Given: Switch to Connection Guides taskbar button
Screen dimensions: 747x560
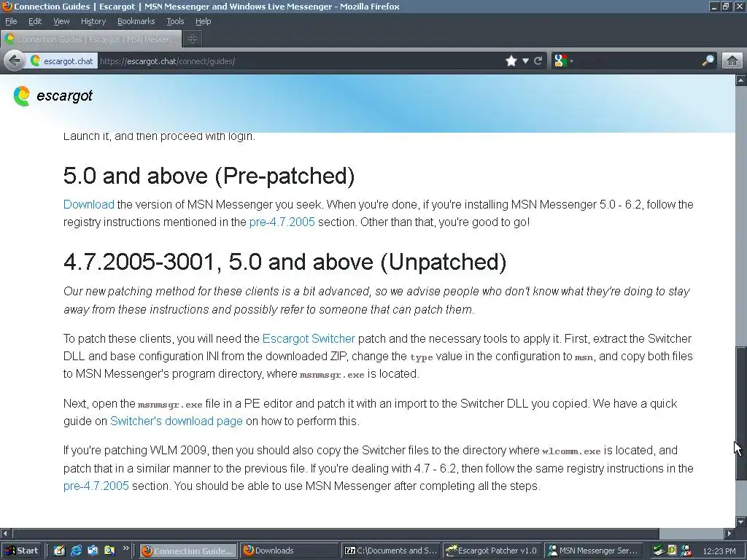Looking at the screenshot, I should click(x=188, y=551).
